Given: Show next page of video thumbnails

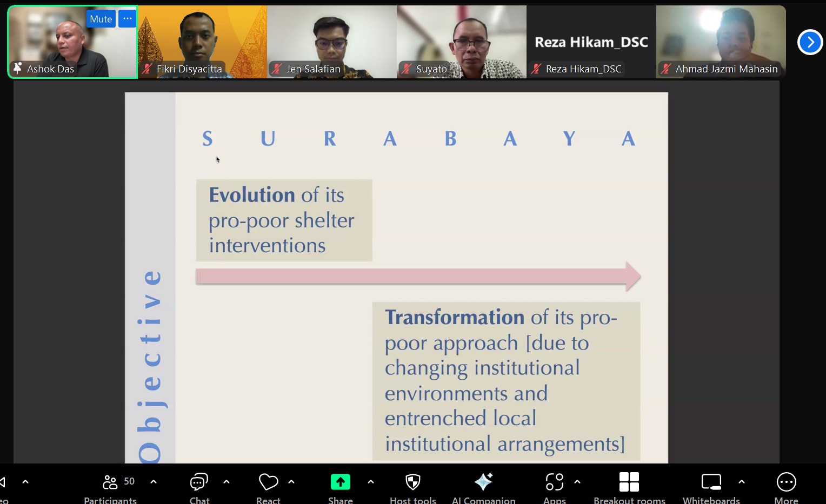Looking at the screenshot, I should 810,42.
